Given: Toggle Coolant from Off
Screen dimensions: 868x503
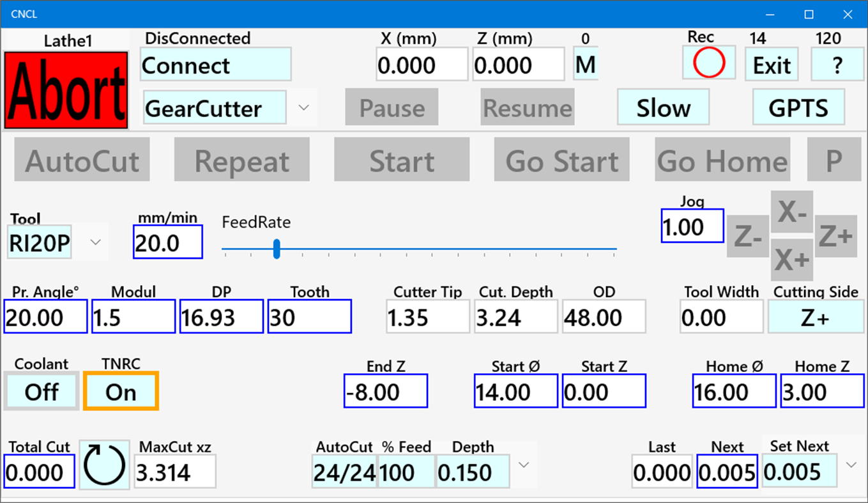Looking at the screenshot, I should click(41, 391).
